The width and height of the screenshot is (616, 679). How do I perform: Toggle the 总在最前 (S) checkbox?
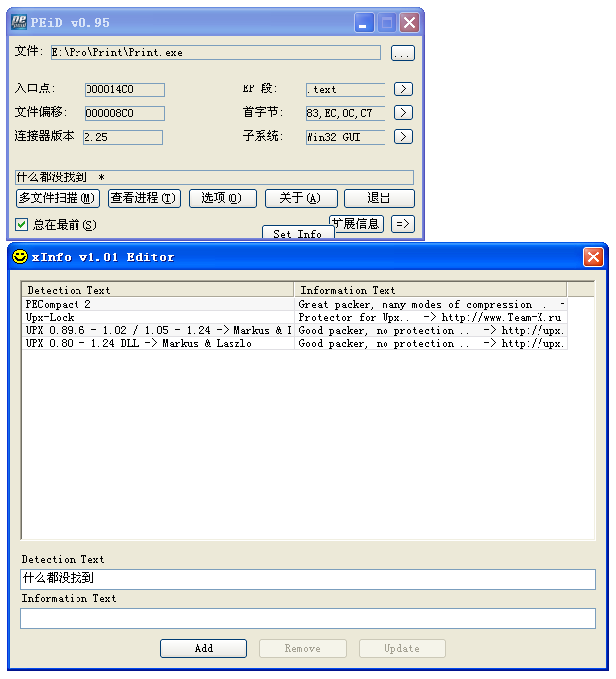click(21, 224)
